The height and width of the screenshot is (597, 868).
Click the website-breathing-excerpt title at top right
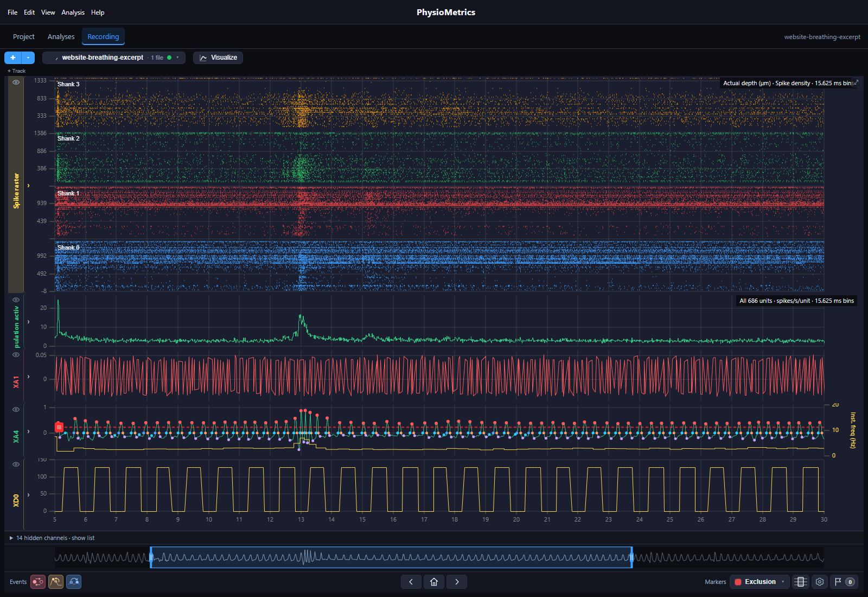click(x=822, y=37)
